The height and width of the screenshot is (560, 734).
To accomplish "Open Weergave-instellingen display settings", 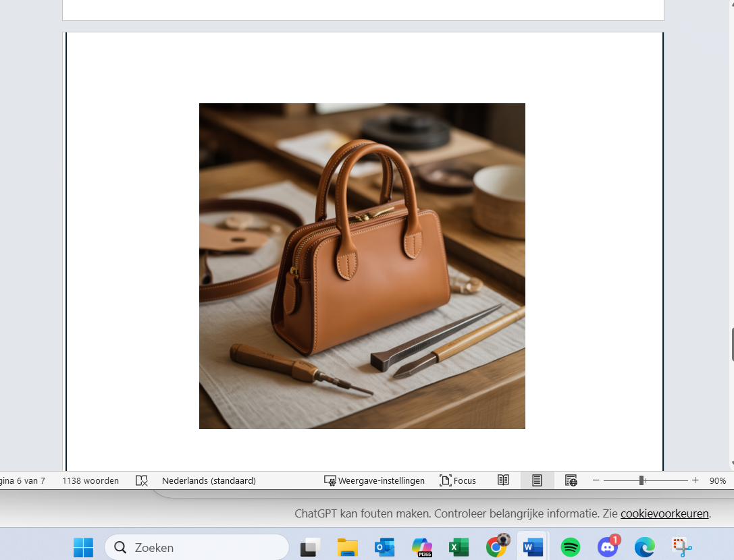I will point(375,480).
